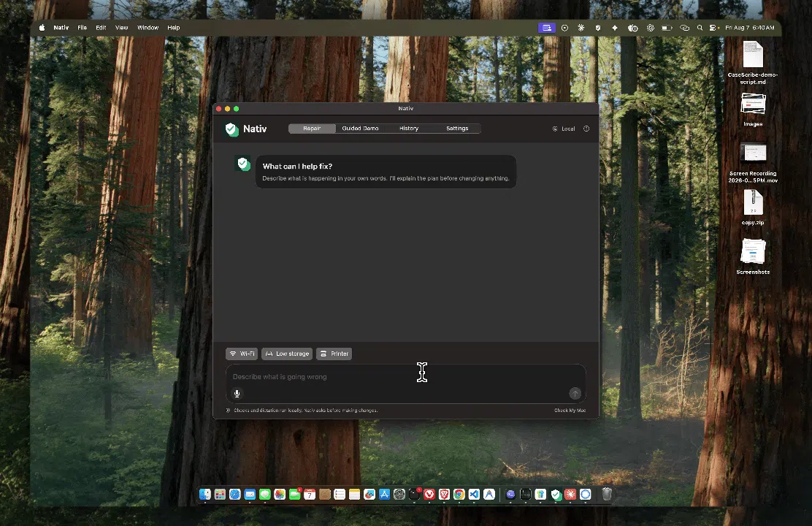Open the Help menu

pyautogui.click(x=174, y=28)
